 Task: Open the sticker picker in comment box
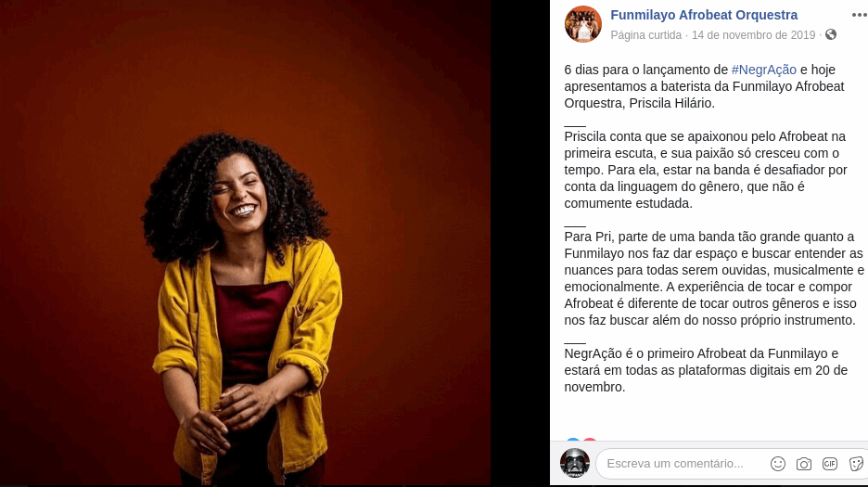(x=856, y=464)
